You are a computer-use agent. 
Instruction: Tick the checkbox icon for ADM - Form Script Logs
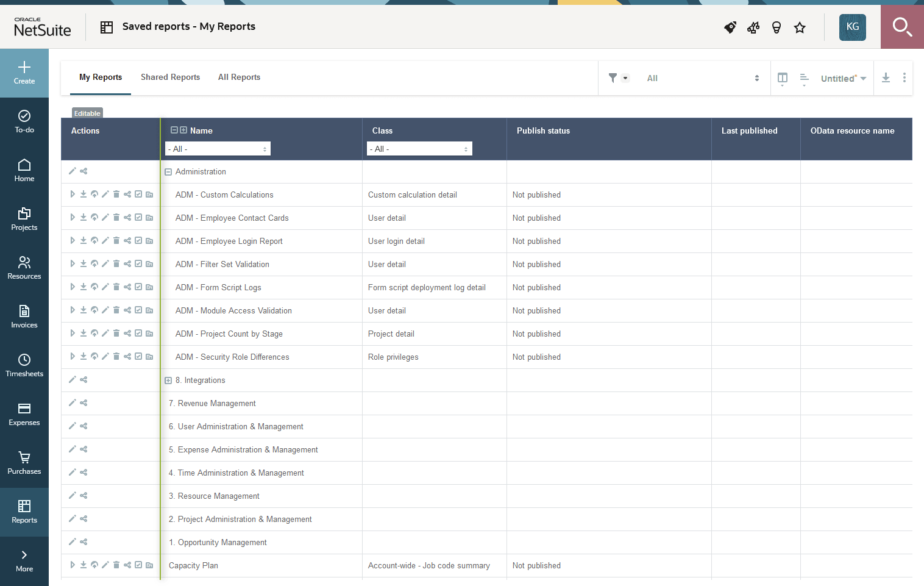tap(138, 287)
